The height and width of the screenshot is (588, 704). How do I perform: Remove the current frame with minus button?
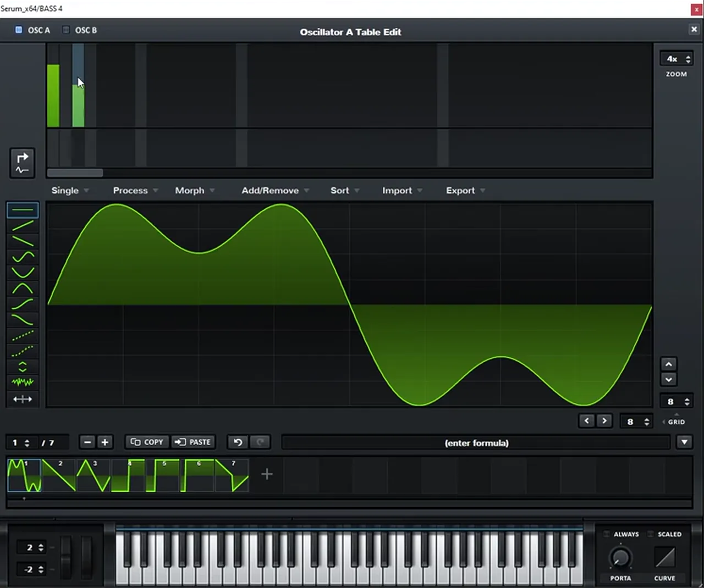click(x=87, y=442)
